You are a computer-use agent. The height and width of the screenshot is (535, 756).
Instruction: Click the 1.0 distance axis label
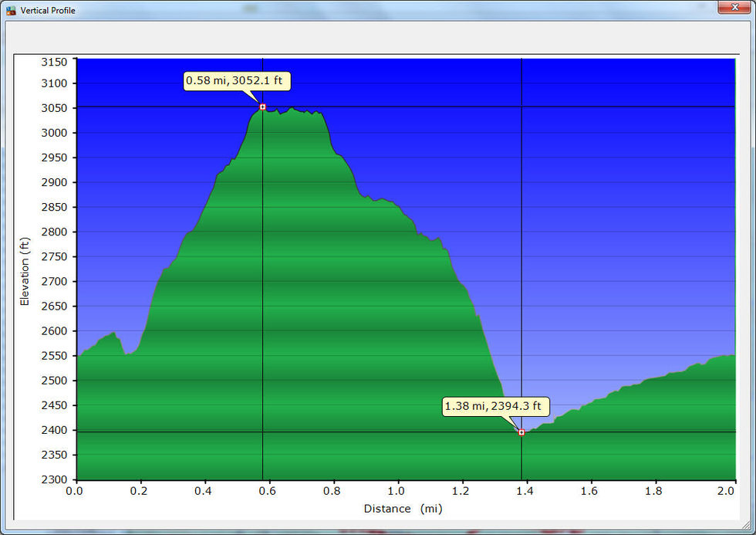(397, 491)
